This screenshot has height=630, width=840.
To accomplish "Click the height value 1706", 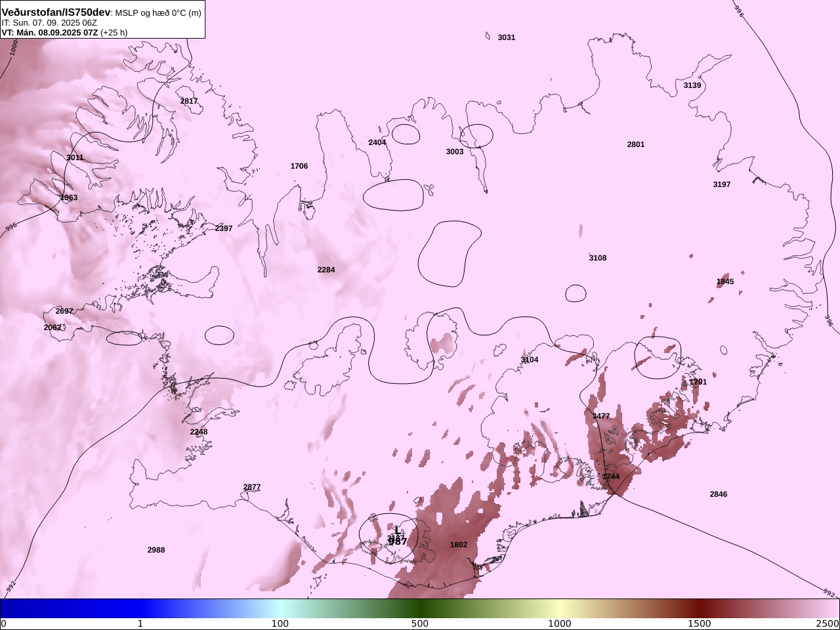I will pyautogui.click(x=299, y=167).
